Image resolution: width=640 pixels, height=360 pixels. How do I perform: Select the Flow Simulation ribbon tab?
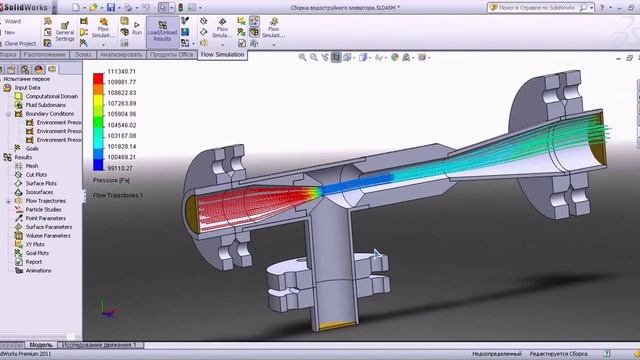coord(222,54)
